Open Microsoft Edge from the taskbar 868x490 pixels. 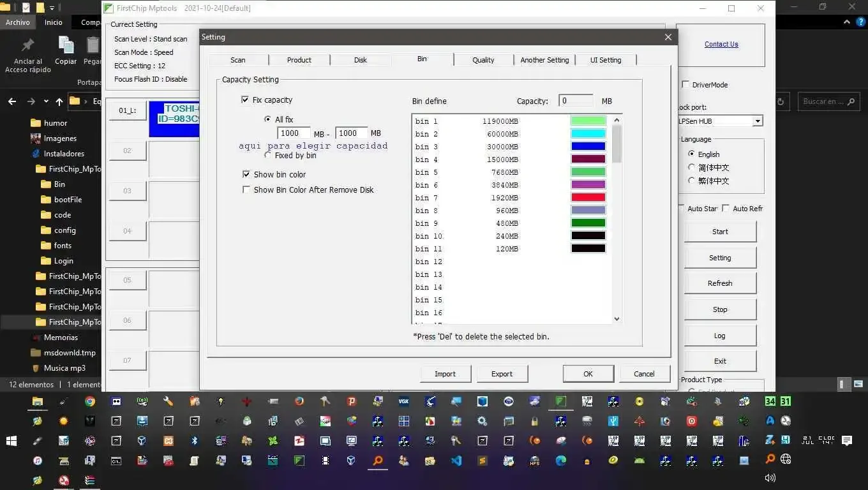point(561,461)
